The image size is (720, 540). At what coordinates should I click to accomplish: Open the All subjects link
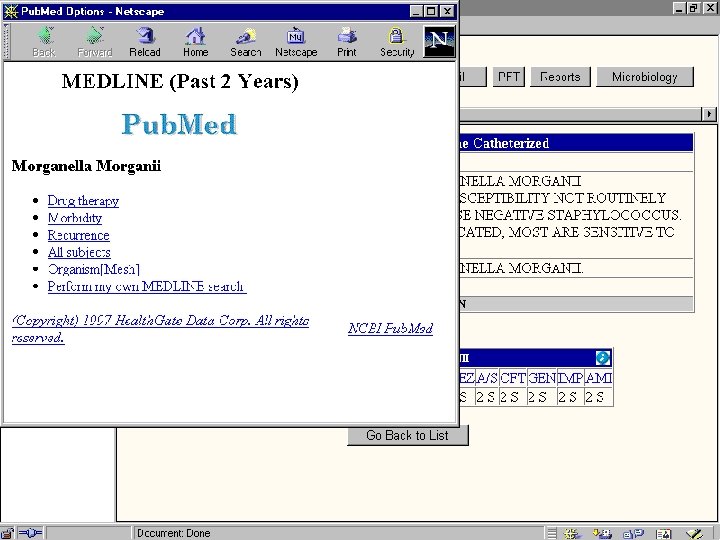coord(79,252)
